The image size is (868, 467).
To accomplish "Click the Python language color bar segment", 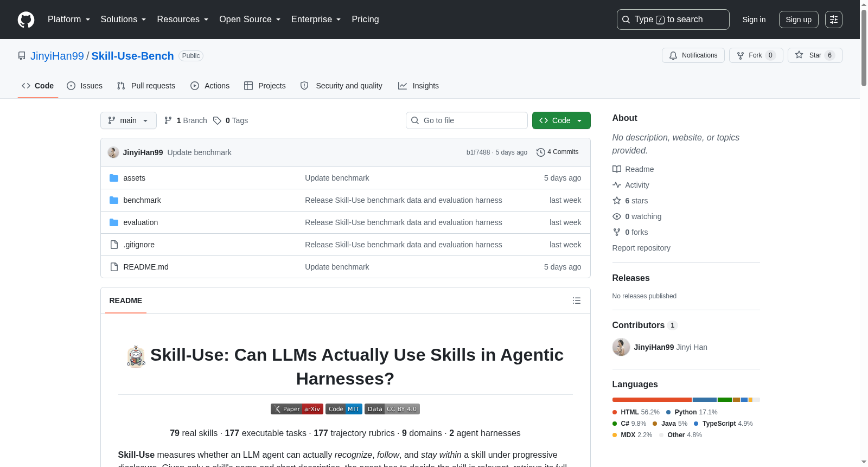I will 705,400.
